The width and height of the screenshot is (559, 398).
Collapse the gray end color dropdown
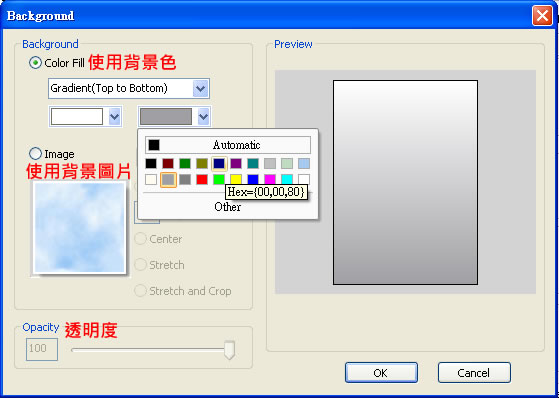point(203,116)
